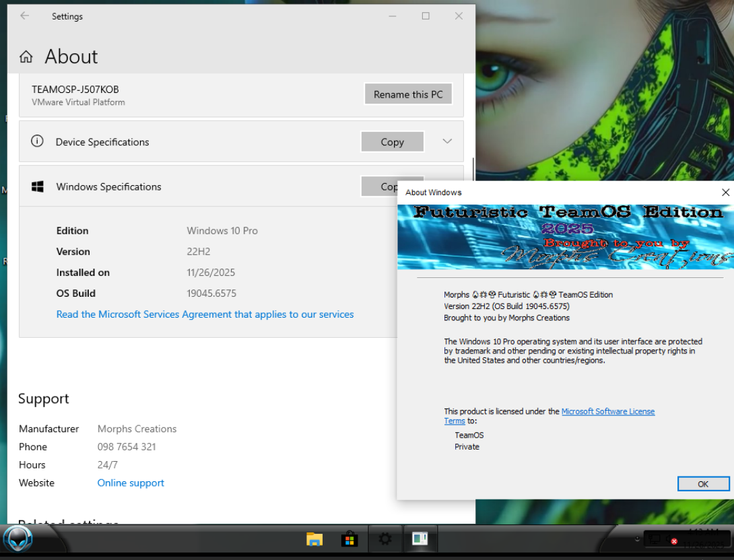Click the Alienware Start button
734x560 pixels.
click(x=18, y=538)
